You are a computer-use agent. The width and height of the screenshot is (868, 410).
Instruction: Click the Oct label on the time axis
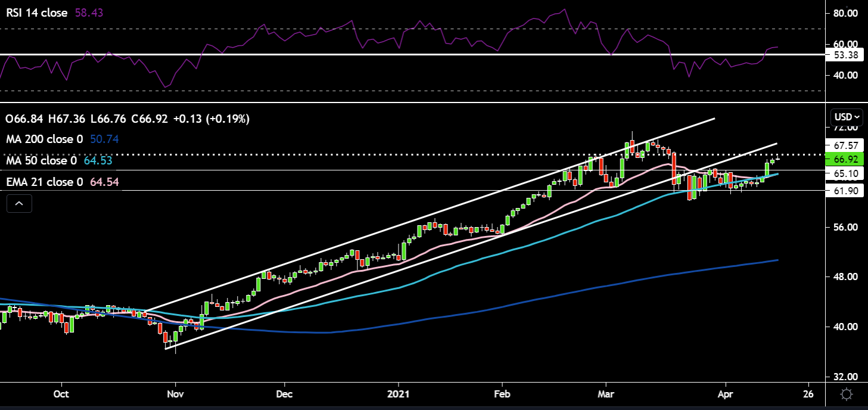click(61, 395)
